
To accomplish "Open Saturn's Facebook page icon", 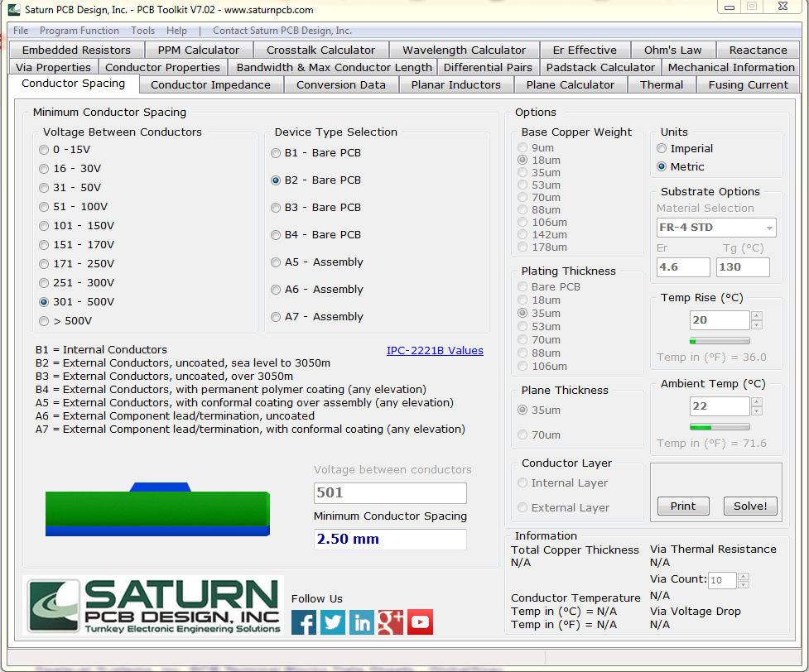I will click(x=304, y=622).
